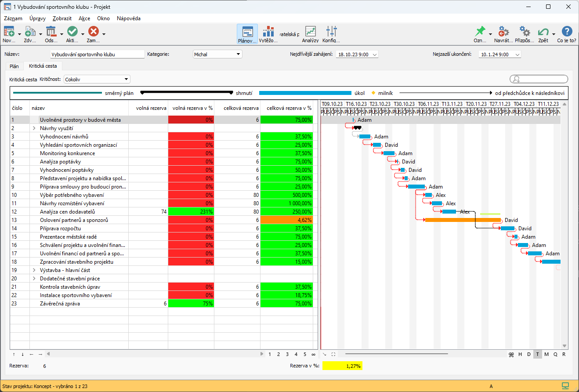Image resolution: width=579 pixels, height=392 pixels.
Task: Click the Zdvojit (duplicate) toolbar icon
Action: pos(30,32)
